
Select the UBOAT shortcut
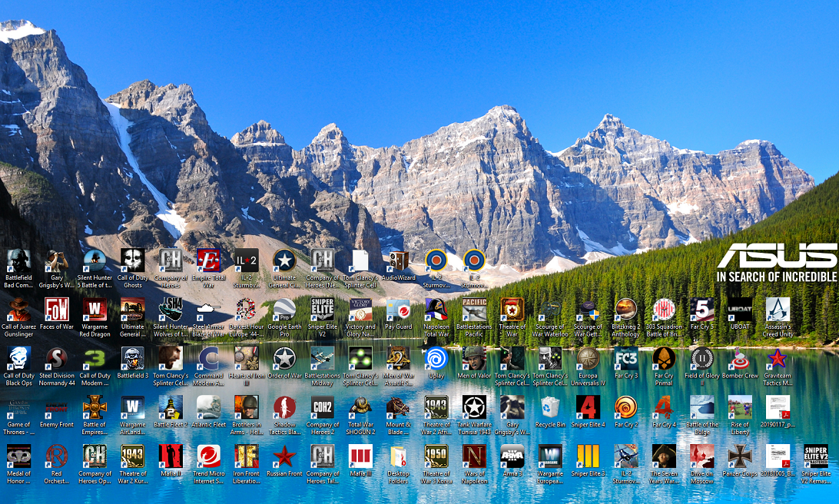tap(739, 310)
